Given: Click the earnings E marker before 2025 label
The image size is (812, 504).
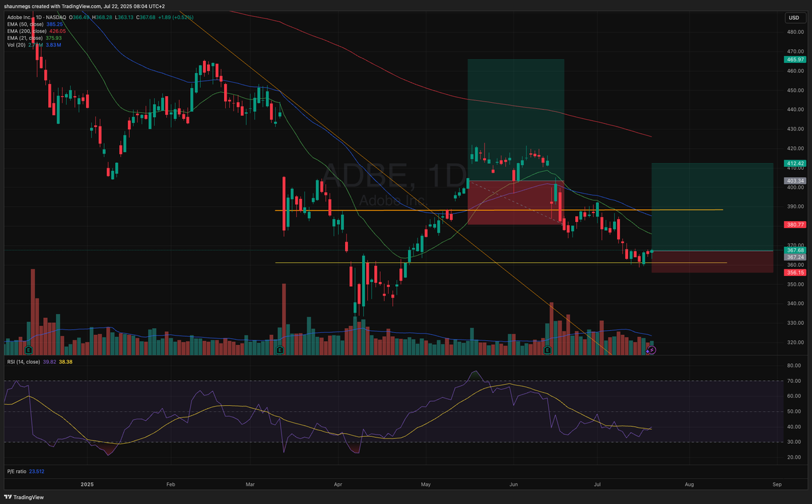Looking at the screenshot, I should [29, 350].
